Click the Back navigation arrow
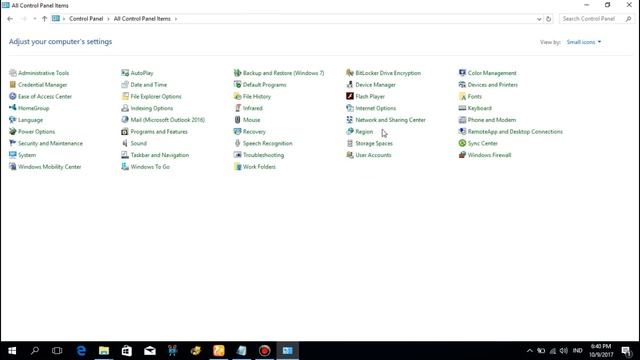 click(x=10, y=19)
